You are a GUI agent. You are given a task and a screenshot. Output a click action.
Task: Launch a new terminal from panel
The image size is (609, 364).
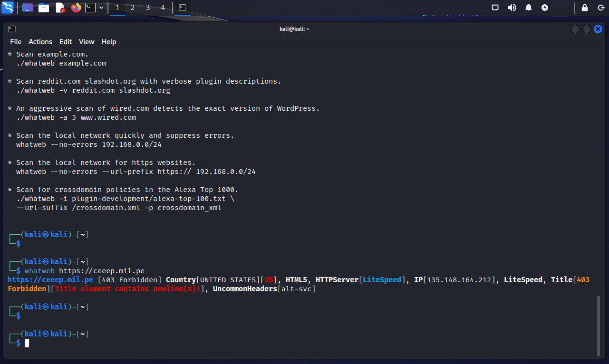(90, 8)
